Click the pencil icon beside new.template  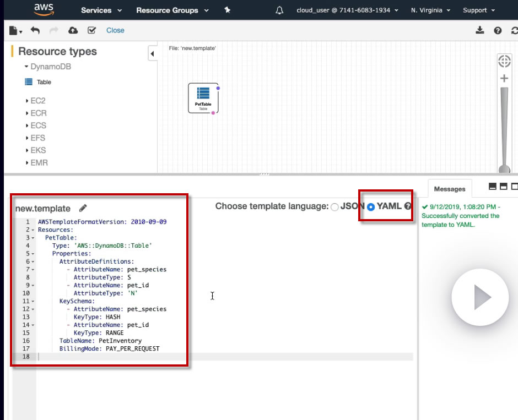coord(83,208)
